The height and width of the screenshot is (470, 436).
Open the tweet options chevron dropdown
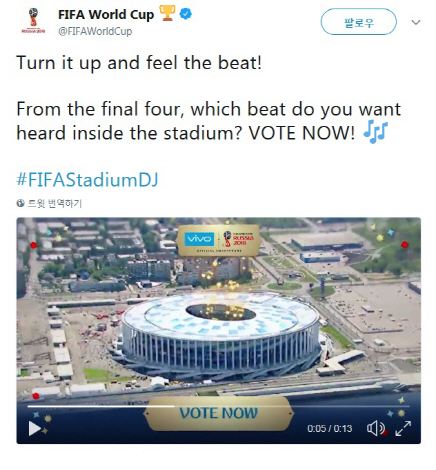click(416, 22)
